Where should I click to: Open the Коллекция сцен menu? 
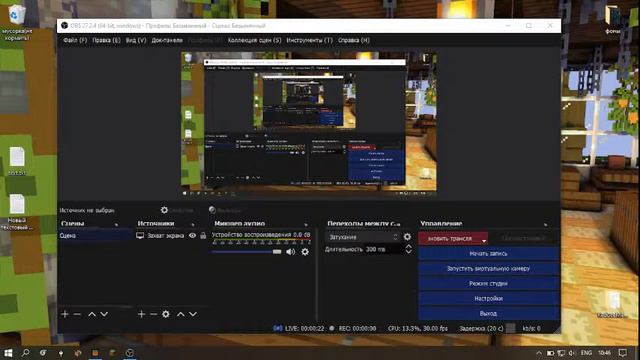pyautogui.click(x=254, y=40)
